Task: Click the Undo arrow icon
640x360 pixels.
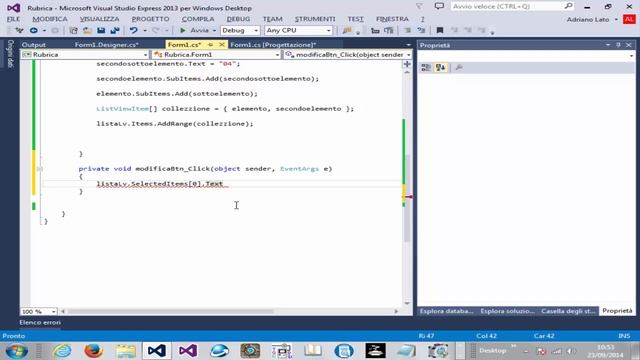Action: (x=133, y=30)
